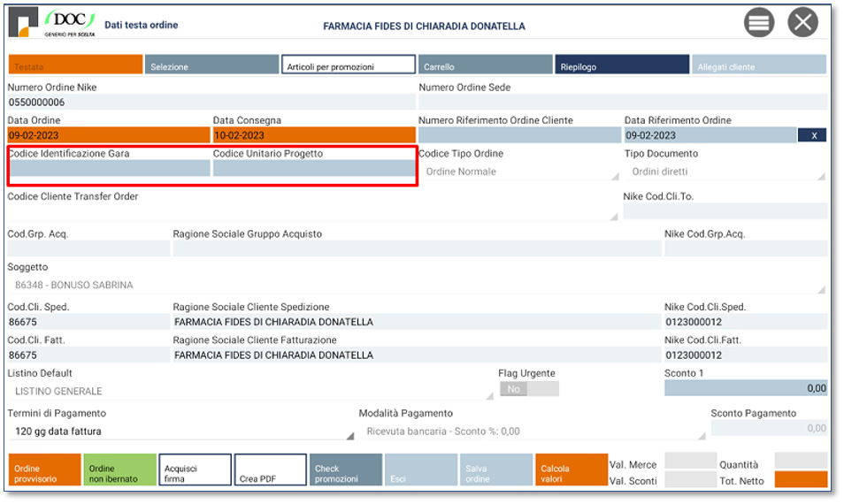
Task: Click the Sconto Pagamento field
Action: (769, 428)
